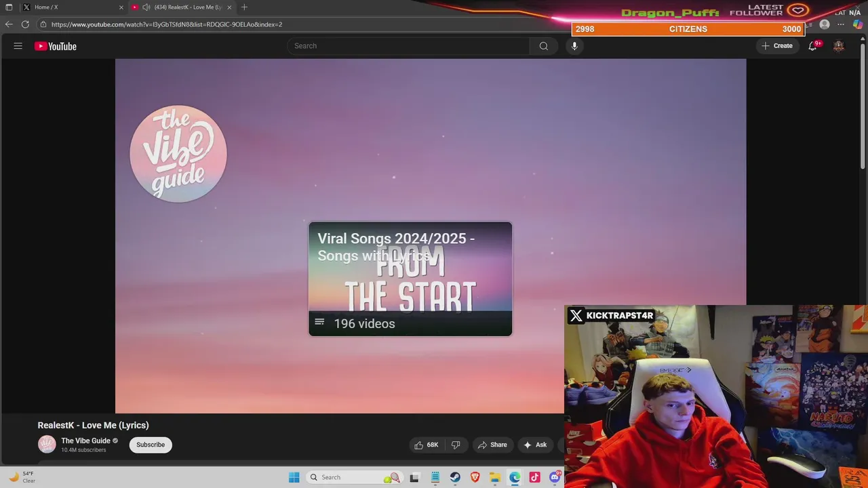
Task: Click the Windows taskbar search box
Action: (353, 477)
